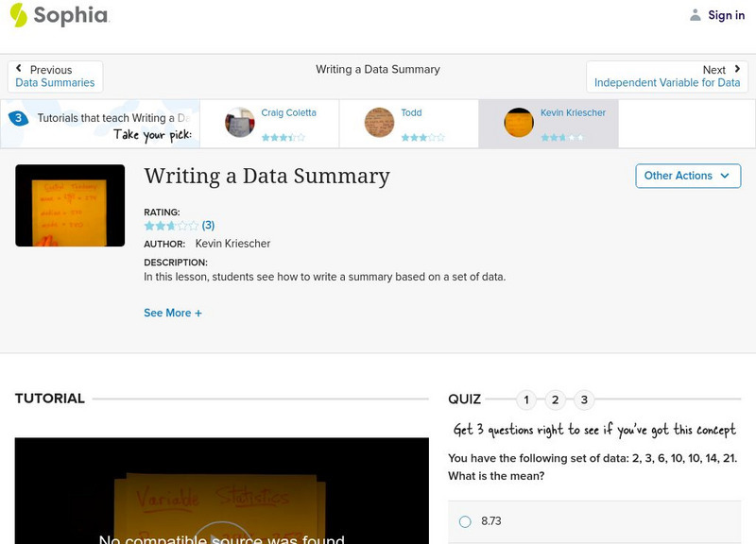Click the small video thumbnail beside the title
This screenshot has height=544, width=756.
(x=70, y=204)
